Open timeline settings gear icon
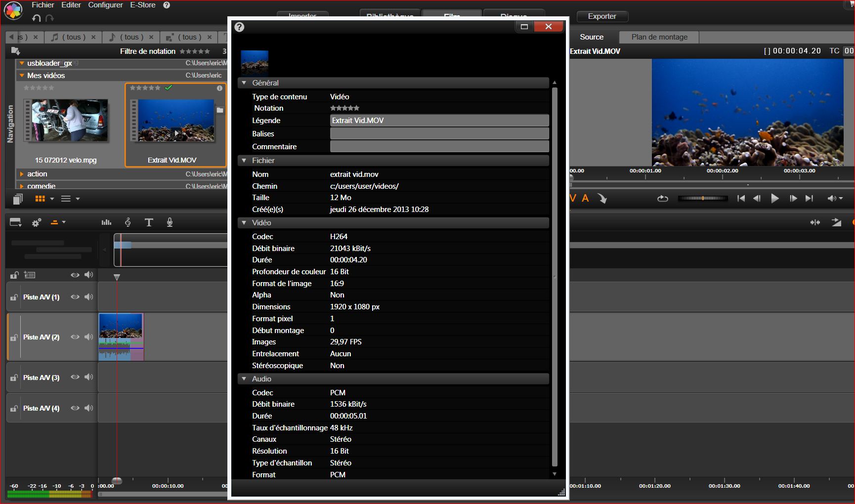 click(36, 223)
